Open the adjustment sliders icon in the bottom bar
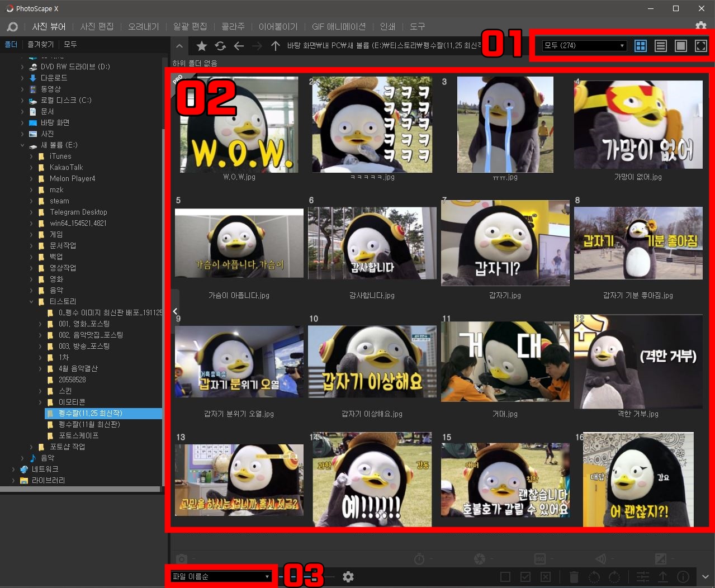 643,577
